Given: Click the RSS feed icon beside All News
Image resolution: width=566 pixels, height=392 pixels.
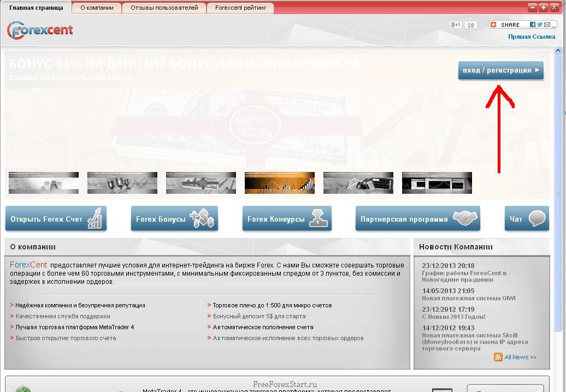Looking at the screenshot, I should pos(498,357).
